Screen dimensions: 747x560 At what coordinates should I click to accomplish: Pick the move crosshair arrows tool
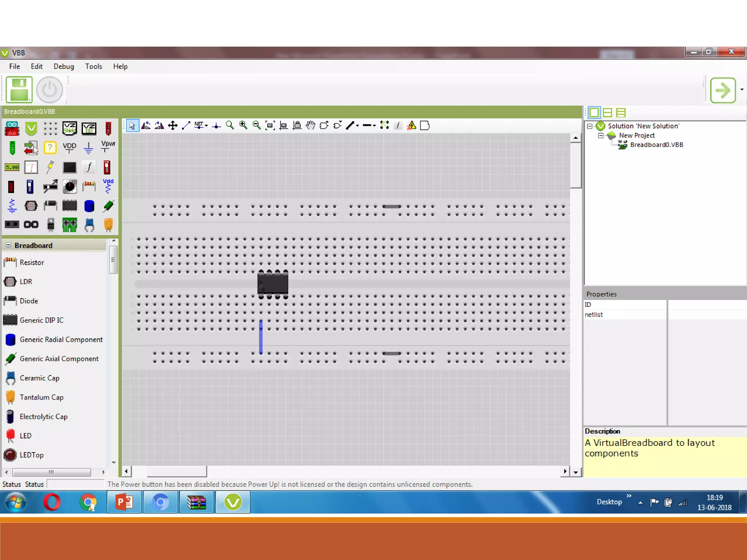173,125
